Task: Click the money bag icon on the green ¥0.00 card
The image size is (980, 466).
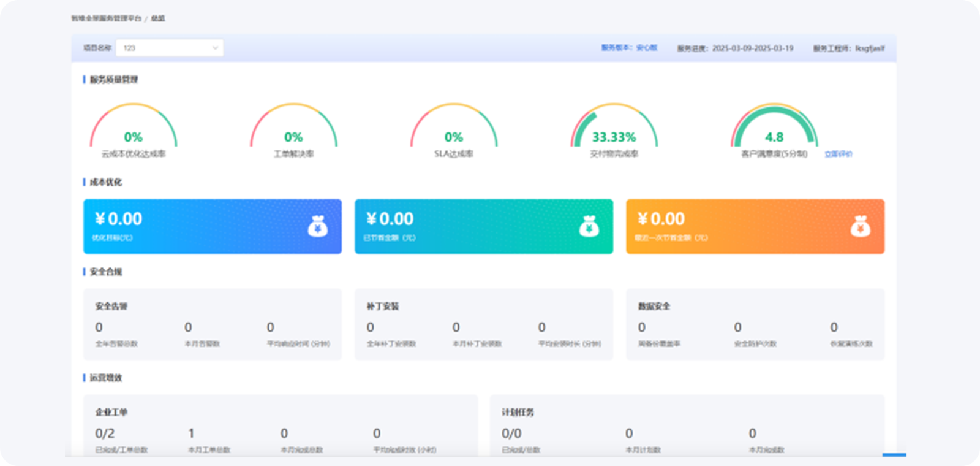Action: pos(589,226)
